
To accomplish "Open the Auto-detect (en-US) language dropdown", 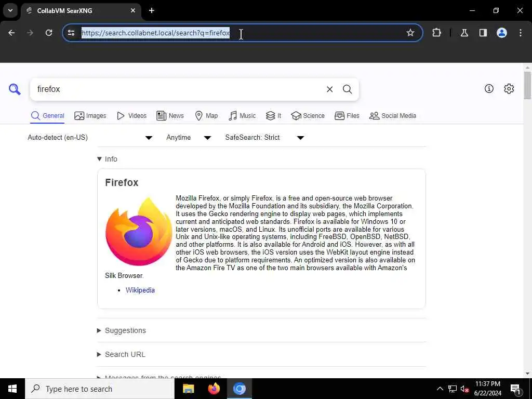I will 90,137.
